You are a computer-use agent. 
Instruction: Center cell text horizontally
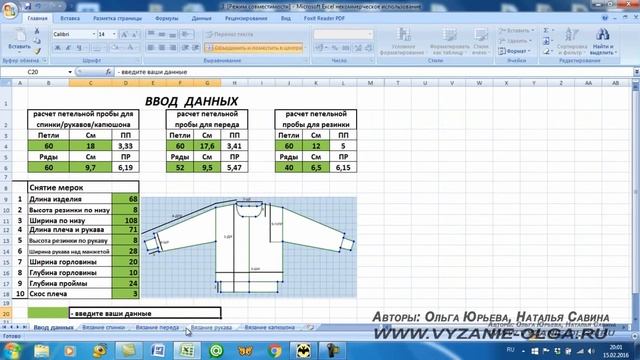162,48
